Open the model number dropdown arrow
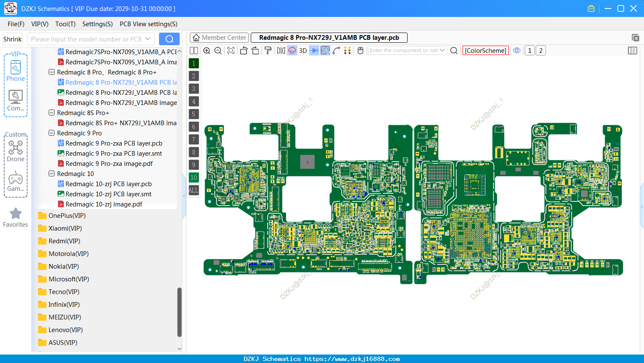 click(x=148, y=39)
